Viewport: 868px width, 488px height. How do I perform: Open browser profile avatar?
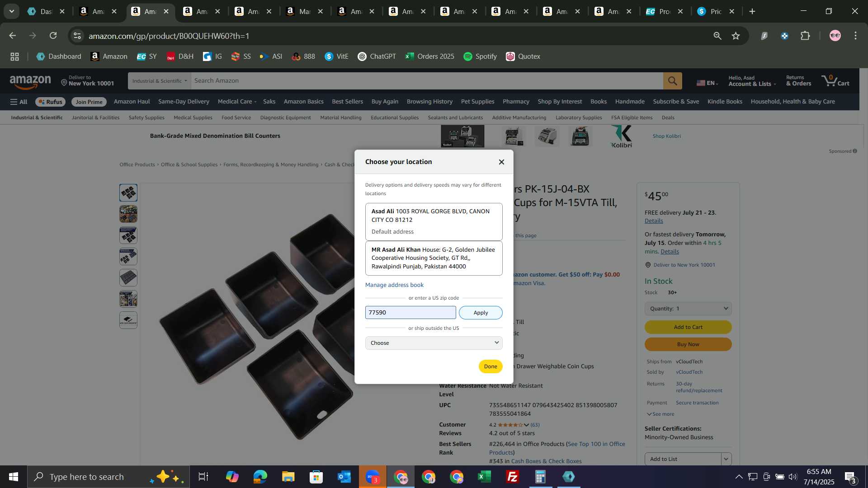pyautogui.click(x=835, y=36)
